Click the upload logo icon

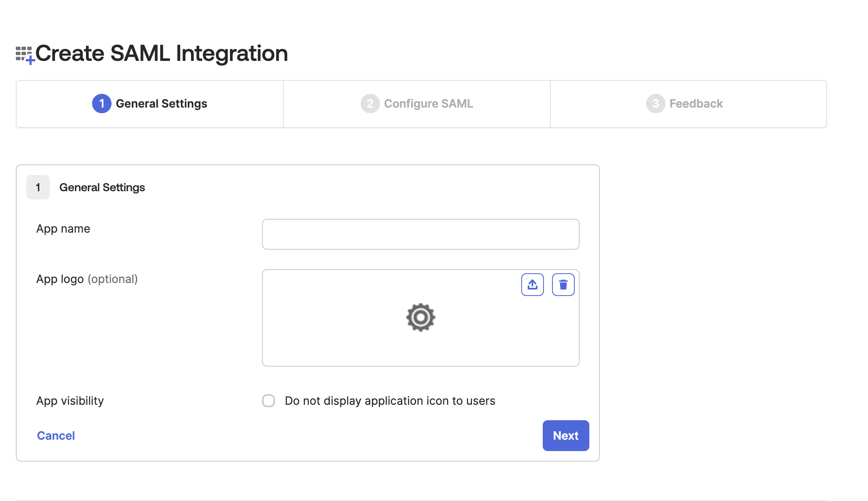[532, 285]
